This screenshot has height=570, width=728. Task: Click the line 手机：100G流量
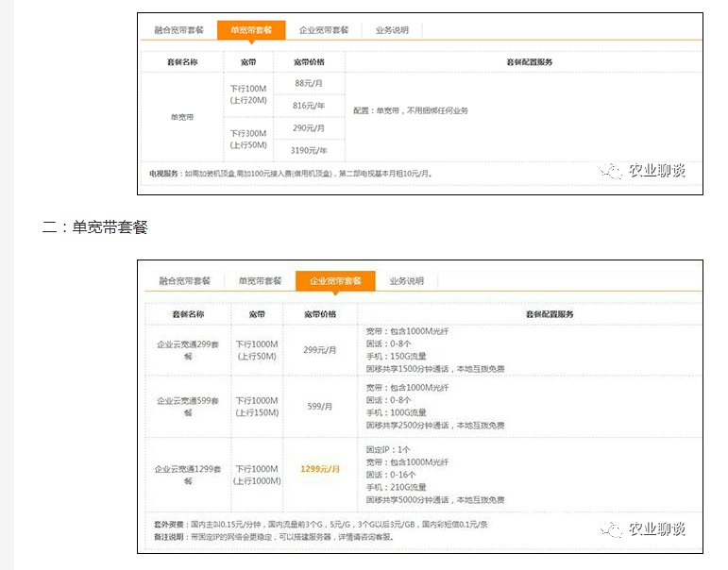click(x=396, y=412)
